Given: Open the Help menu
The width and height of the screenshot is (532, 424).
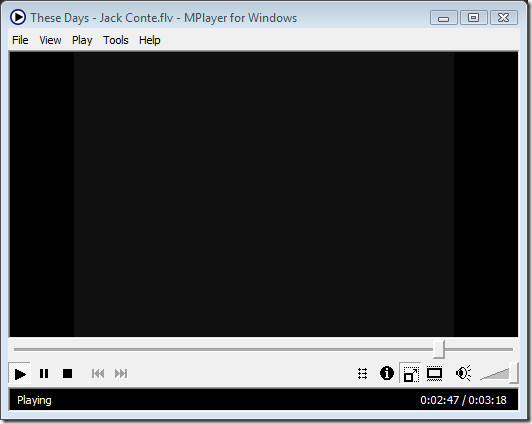Looking at the screenshot, I should [x=150, y=40].
